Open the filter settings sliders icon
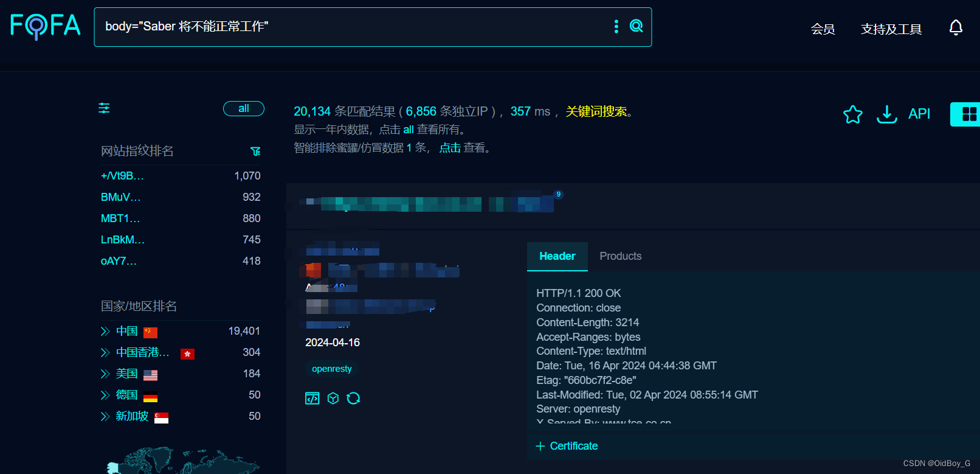The width and height of the screenshot is (980, 474). (105, 108)
